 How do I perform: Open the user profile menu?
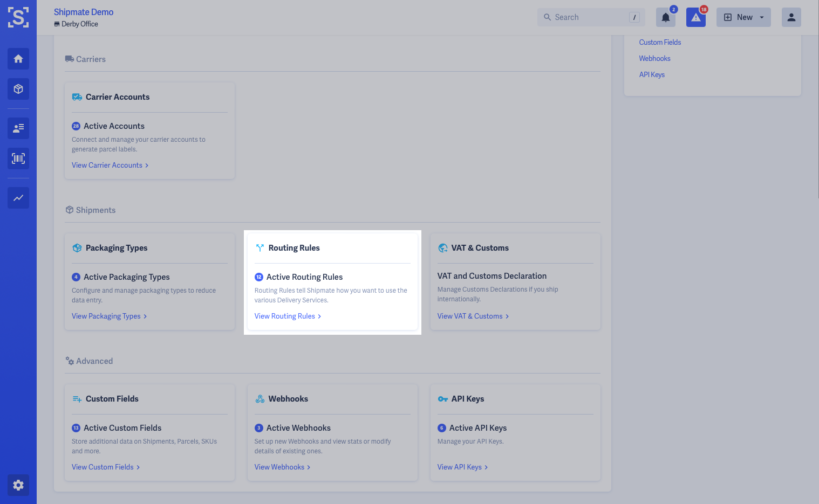(791, 17)
